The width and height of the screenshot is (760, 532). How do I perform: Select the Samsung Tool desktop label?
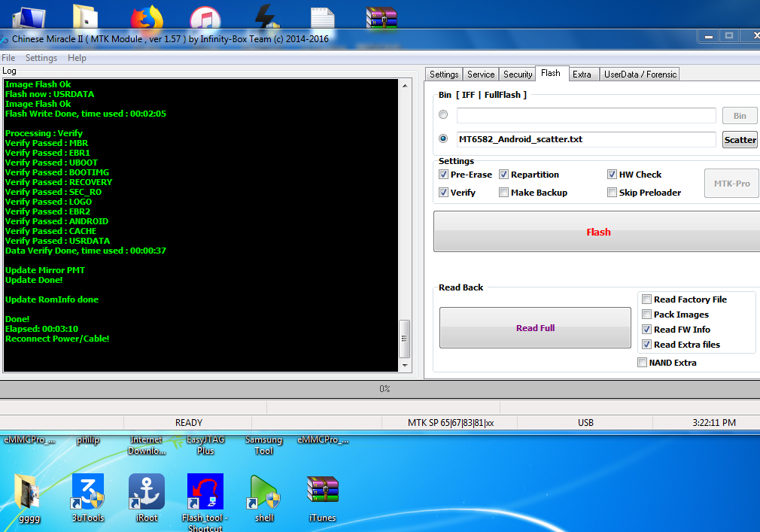pos(263,445)
